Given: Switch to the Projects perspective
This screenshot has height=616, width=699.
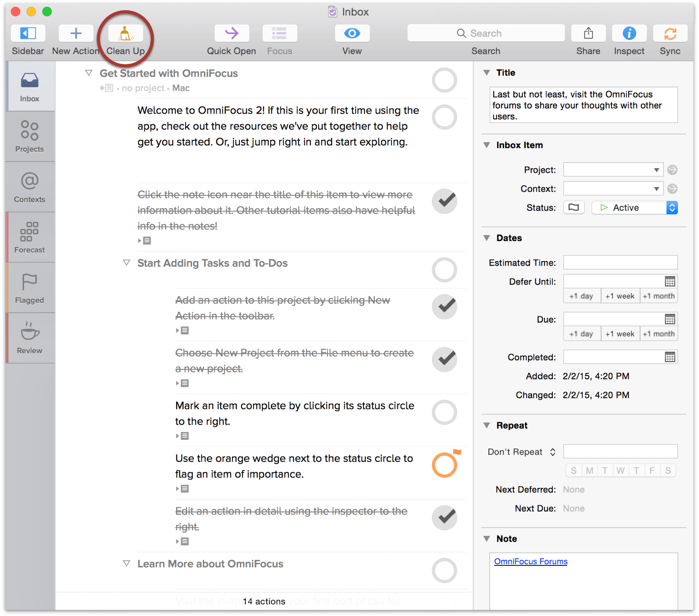Looking at the screenshot, I should pyautogui.click(x=30, y=136).
